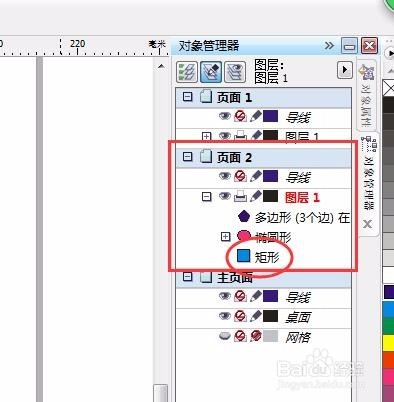This screenshot has width=394, height=402.
Task: Toggle pencil editable icon of 页面 1 图层 1
Action: pyautogui.click(x=255, y=135)
